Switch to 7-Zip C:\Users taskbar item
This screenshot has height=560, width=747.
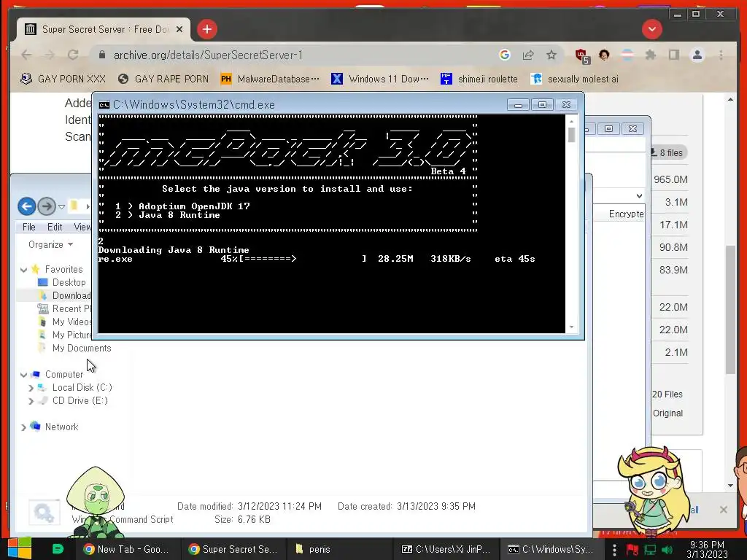point(446,550)
